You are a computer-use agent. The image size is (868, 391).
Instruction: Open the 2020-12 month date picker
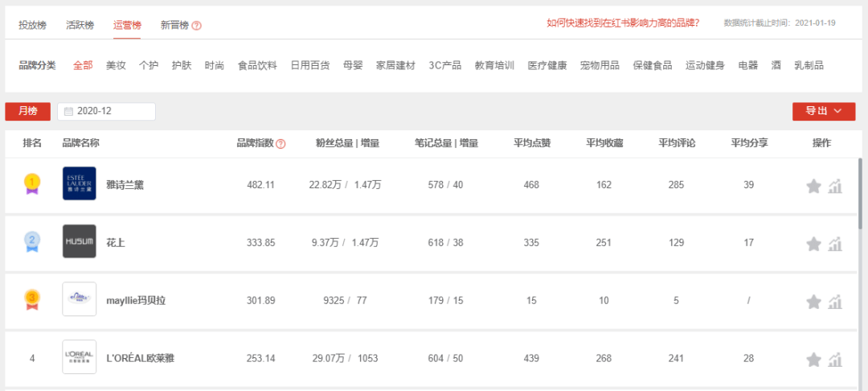pos(106,112)
